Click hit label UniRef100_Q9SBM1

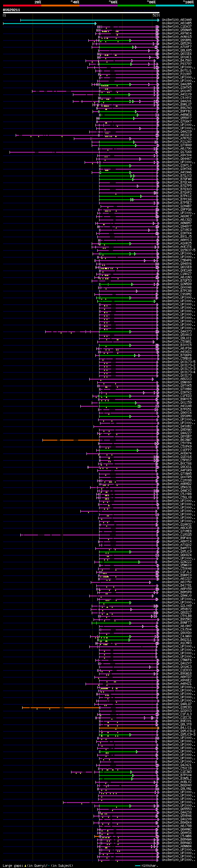pos(177,40)
